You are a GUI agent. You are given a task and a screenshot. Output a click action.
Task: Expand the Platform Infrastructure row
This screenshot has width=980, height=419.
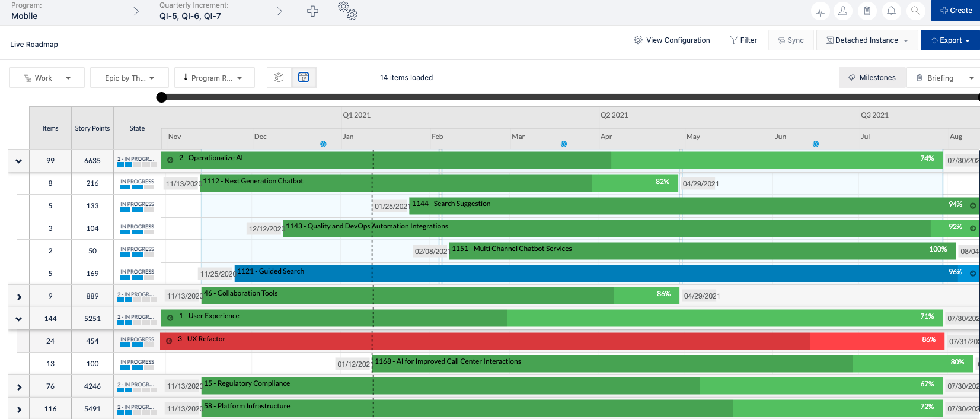(19, 409)
